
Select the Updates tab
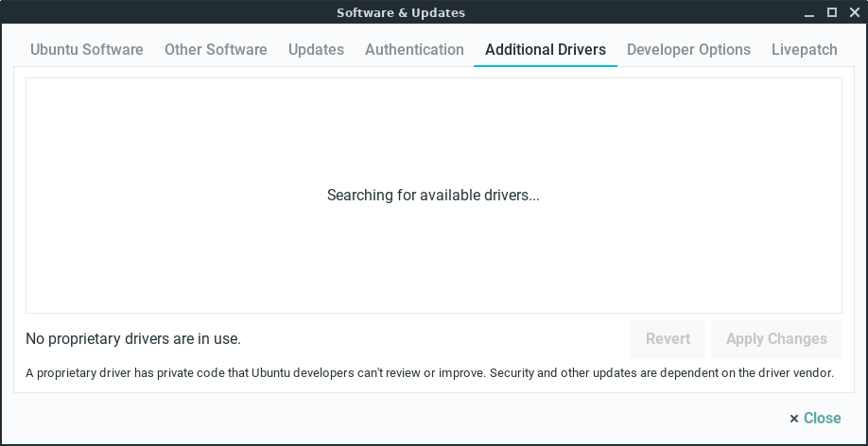(316, 49)
